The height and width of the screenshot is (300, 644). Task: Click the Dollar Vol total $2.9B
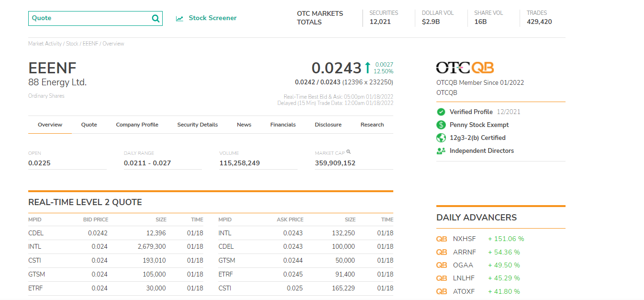431,22
